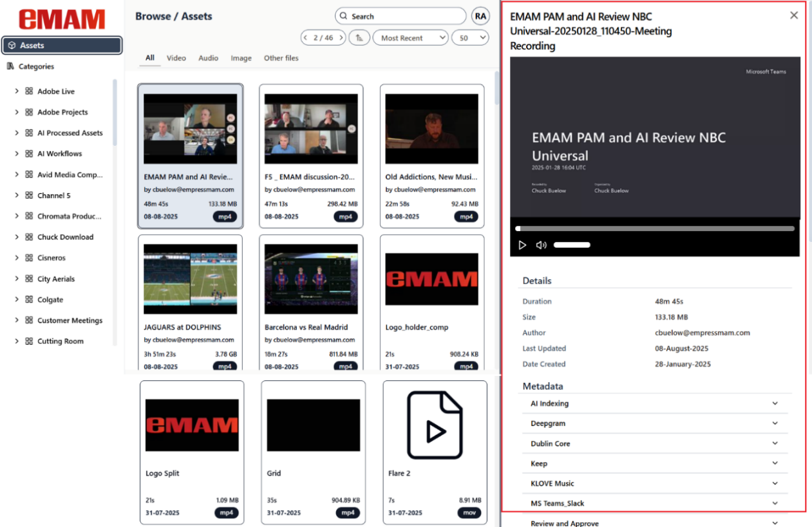This screenshot has height=527, width=812.
Task: Switch to the Other files tab
Action: [x=281, y=58]
